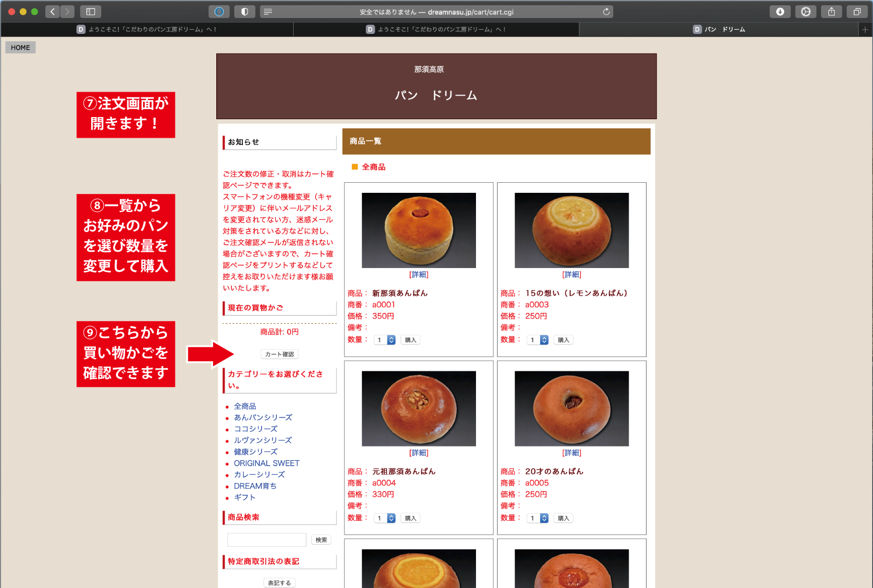Viewport: 873px width, 588px height.
Task: Click the カート確認 button
Action: point(279,354)
